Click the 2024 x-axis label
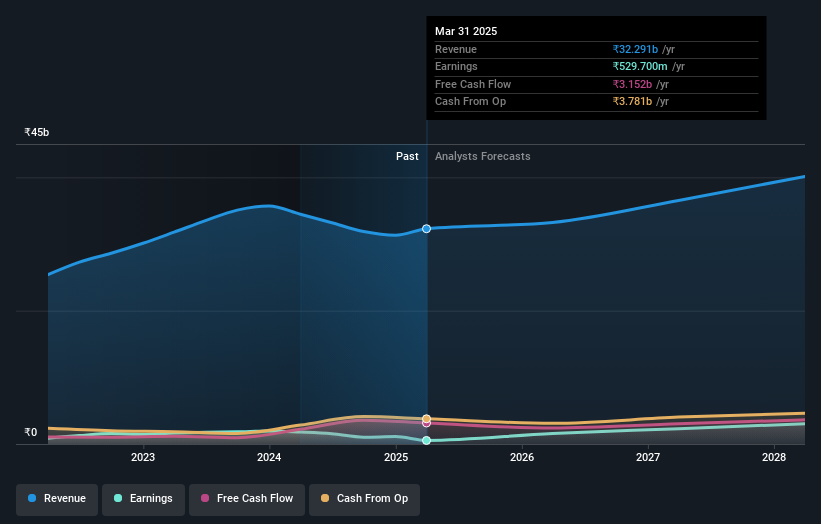This screenshot has width=821, height=524. [269, 458]
